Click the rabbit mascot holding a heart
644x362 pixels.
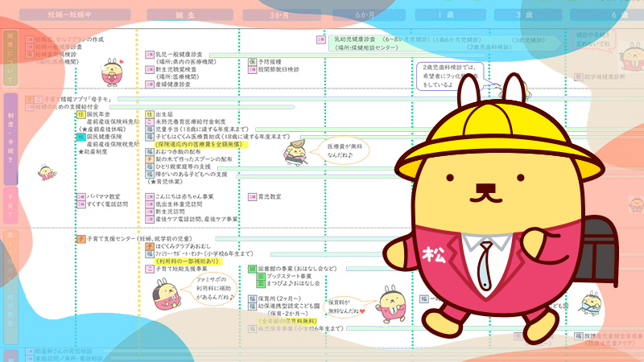pyautogui.click(x=112, y=72)
